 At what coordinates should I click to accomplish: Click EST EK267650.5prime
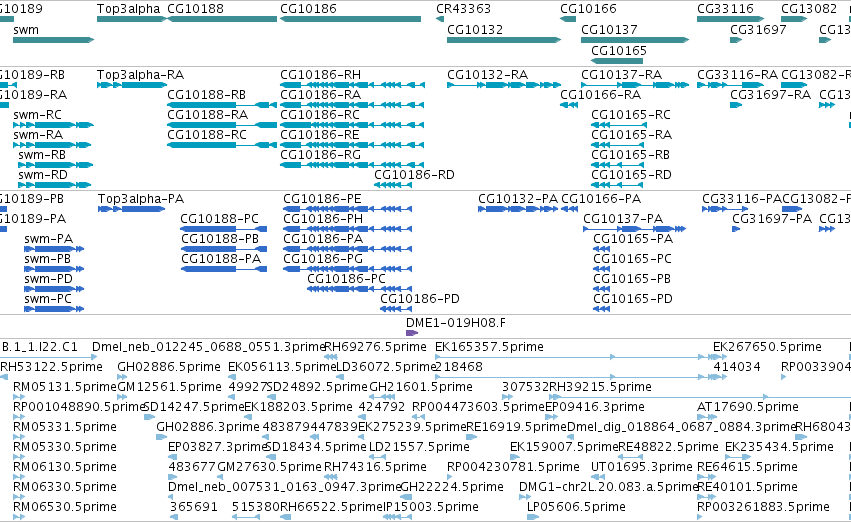tap(767, 347)
